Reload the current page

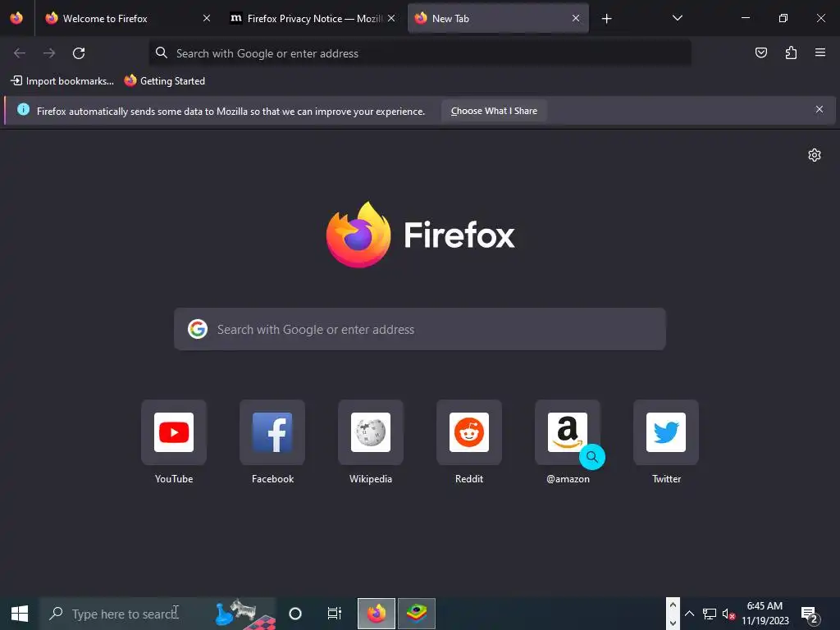(79, 53)
